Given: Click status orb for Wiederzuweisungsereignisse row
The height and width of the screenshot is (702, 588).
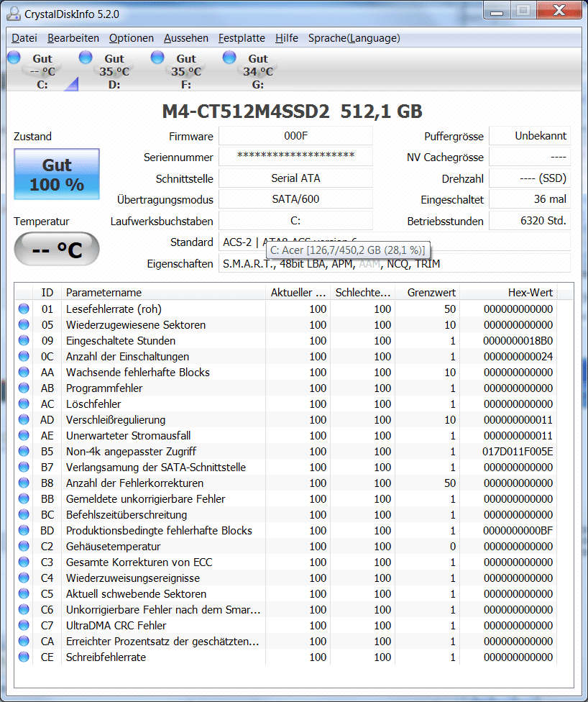Looking at the screenshot, I should pos(24,578).
